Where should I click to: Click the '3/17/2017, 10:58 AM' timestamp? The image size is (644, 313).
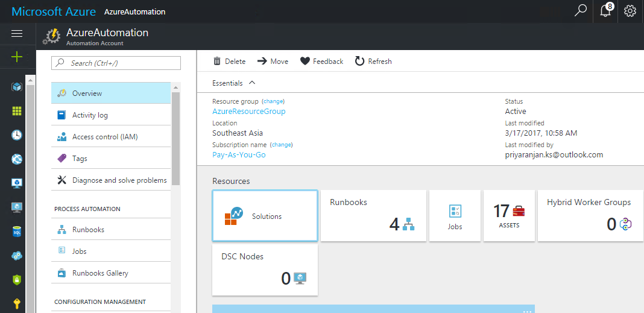[541, 133]
